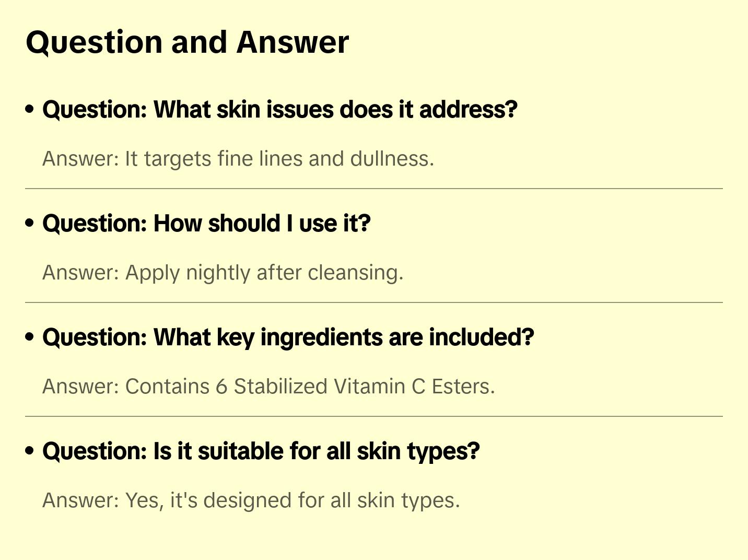Viewport: 748px width, 560px height.
Task: Click the bullet beside the skin issues question
Action: [x=30, y=109]
